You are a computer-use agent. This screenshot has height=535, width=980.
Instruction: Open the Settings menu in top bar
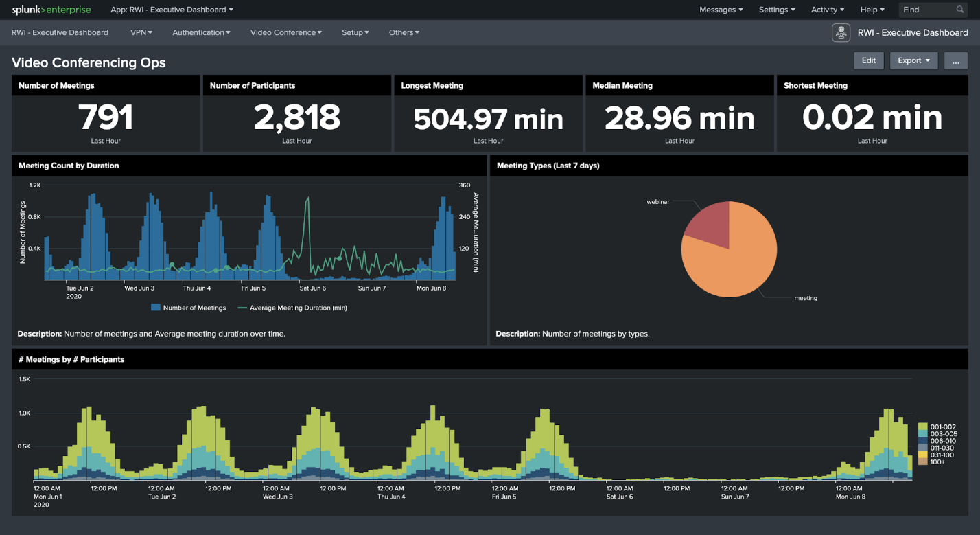[777, 10]
